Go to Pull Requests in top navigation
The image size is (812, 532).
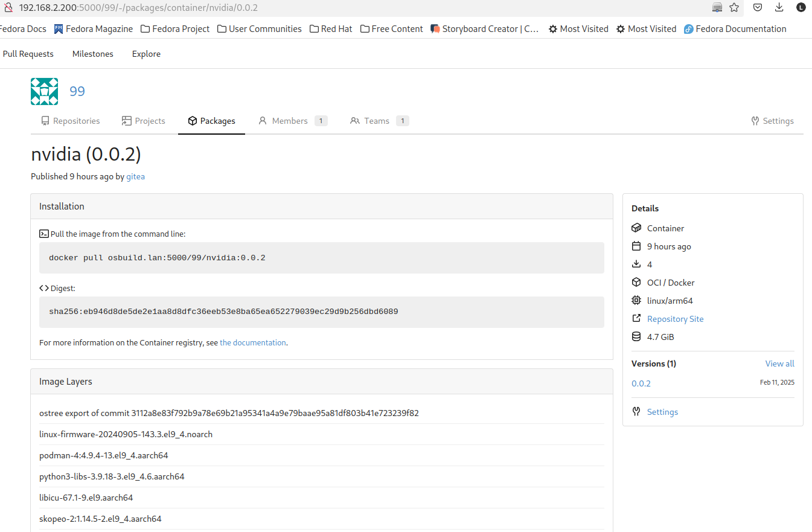(x=28, y=54)
